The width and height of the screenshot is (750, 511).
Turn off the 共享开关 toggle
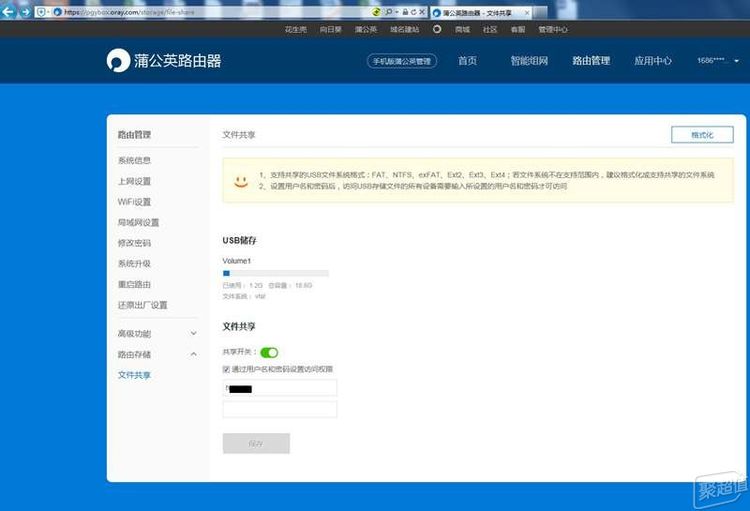269,353
